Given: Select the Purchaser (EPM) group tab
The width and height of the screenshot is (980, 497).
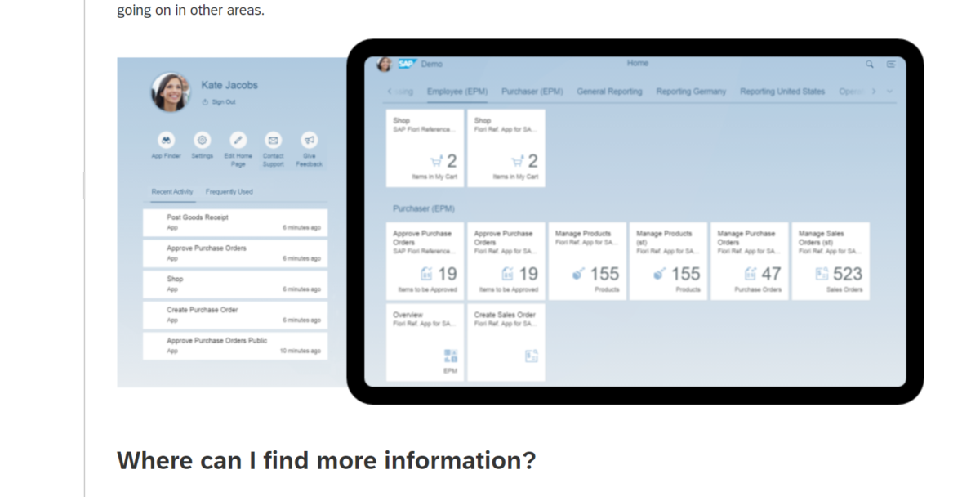Looking at the screenshot, I should pos(532,92).
